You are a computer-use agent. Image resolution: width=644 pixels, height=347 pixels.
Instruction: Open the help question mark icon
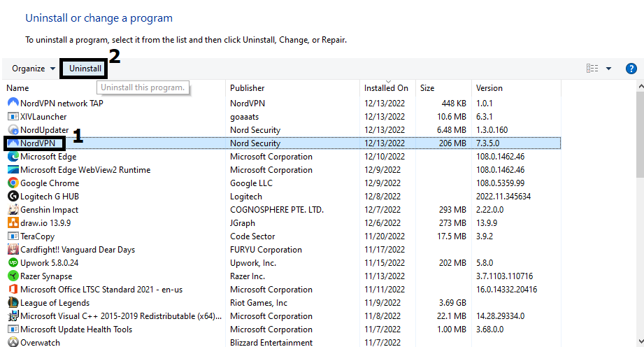pos(631,69)
